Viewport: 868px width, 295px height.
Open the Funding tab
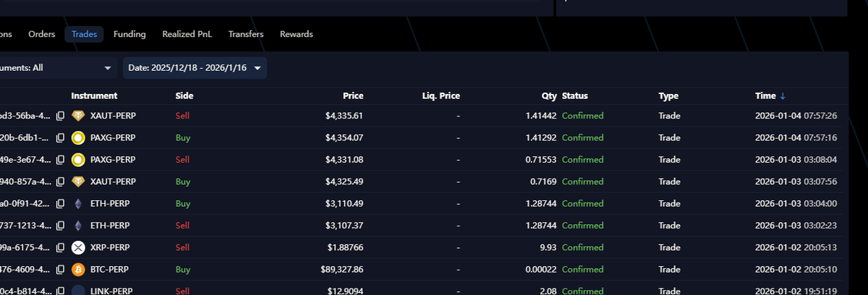[x=129, y=34]
